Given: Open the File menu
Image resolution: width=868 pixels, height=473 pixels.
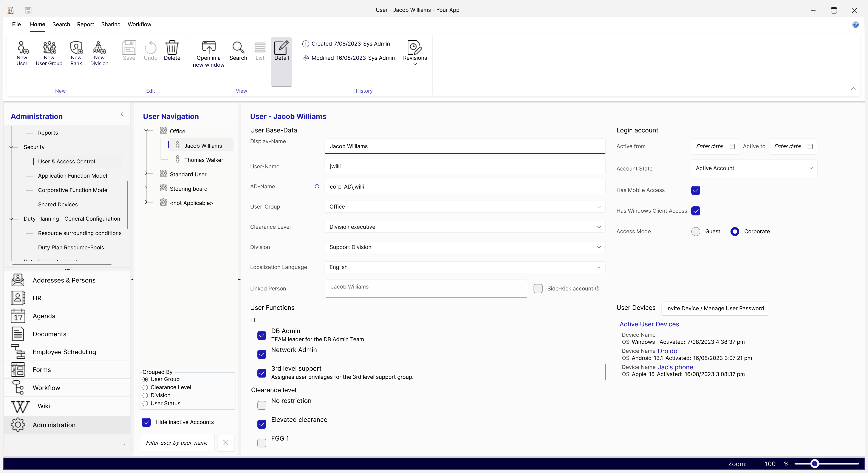Looking at the screenshot, I should [x=17, y=24].
